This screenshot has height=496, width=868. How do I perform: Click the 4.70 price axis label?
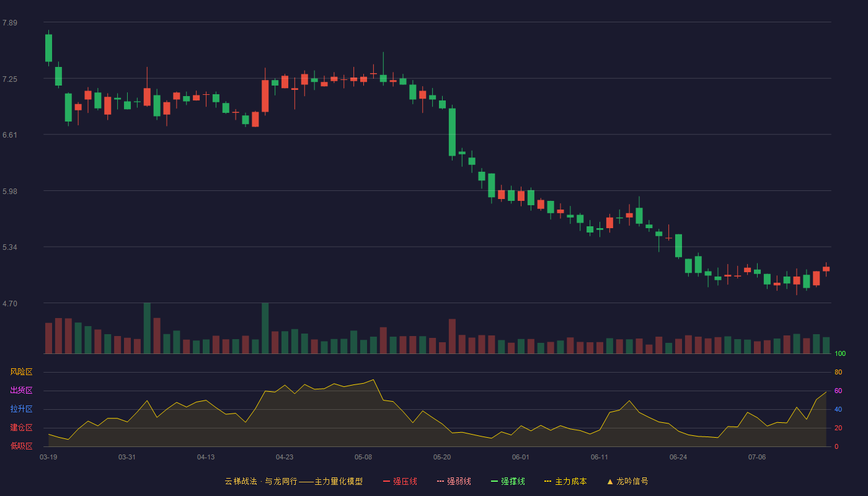click(10, 304)
